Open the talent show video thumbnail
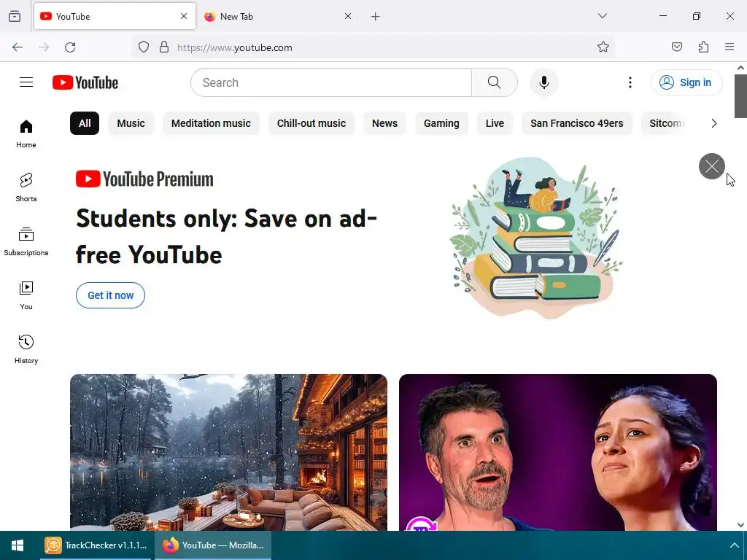Image resolution: width=747 pixels, height=560 pixels. 558,452
